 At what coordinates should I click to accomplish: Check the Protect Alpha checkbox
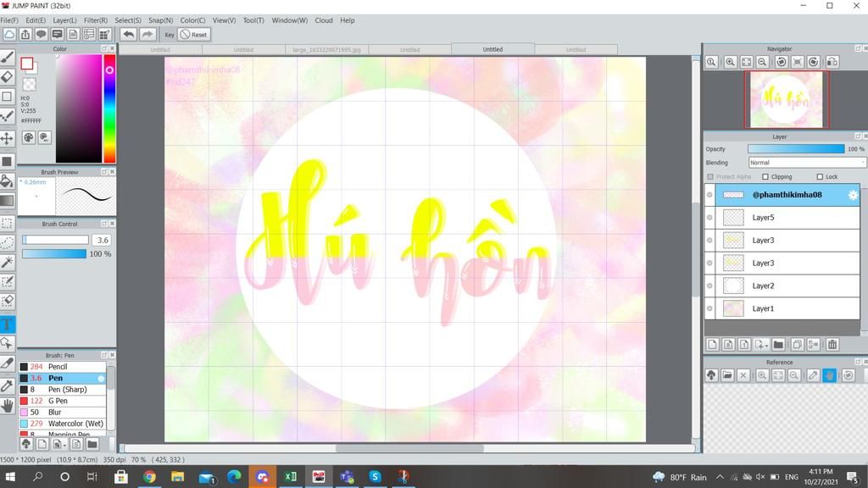click(710, 176)
